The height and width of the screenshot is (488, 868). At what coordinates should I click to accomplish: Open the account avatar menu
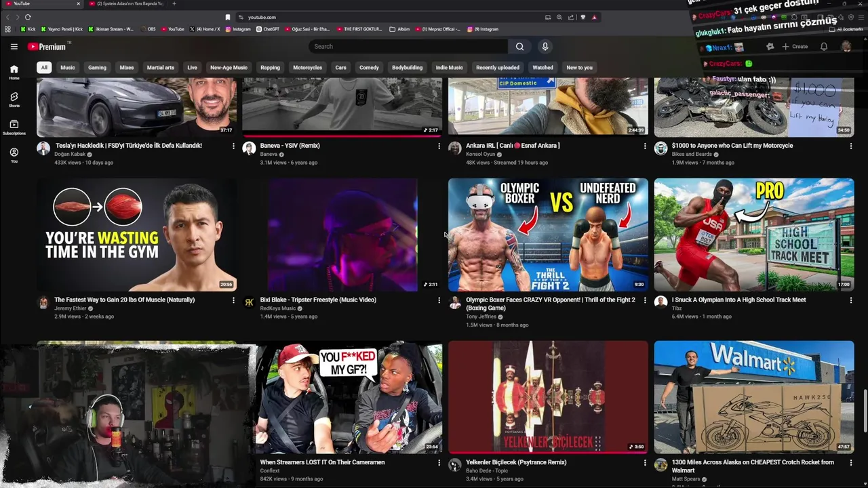(x=846, y=47)
